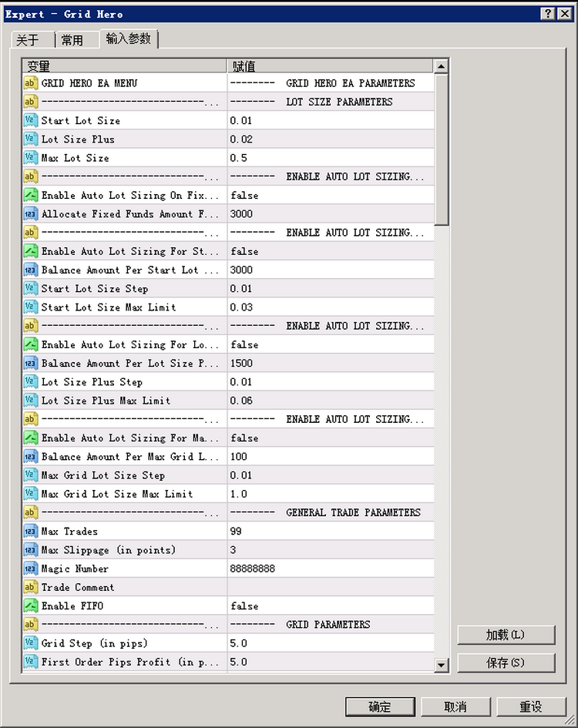578x728 pixels.
Task: Click the string icon beside GRID HERO EA MENU
Action: click(x=30, y=83)
